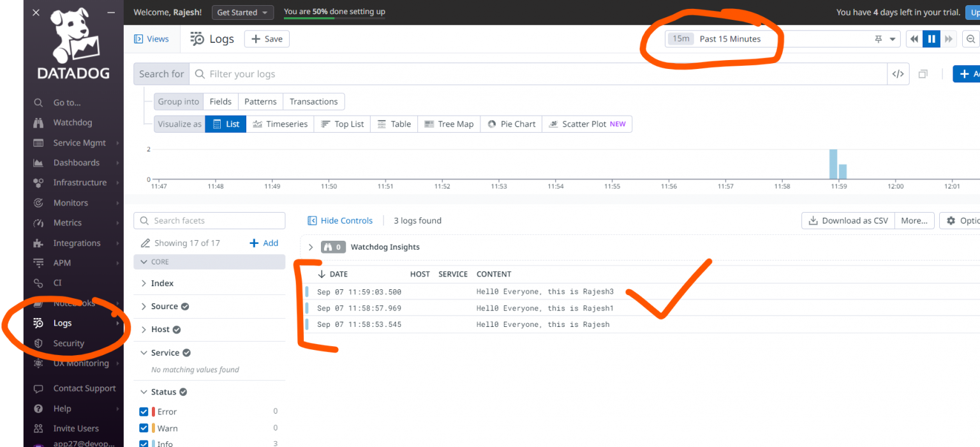Click the zoom out magnifier icon

pyautogui.click(x=970, y=39)
